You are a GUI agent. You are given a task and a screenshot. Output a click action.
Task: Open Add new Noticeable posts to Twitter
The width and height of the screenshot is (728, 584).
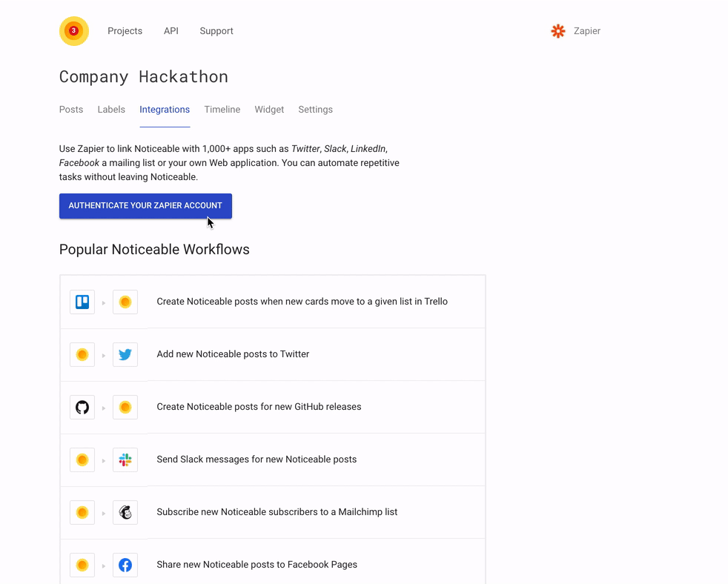point(273,355)
